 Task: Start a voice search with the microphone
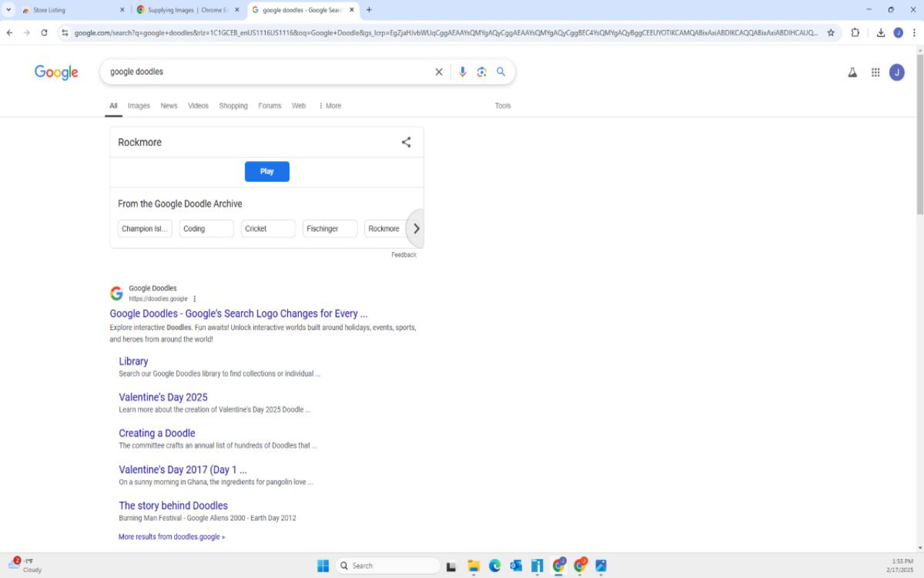tap(462, 72)
